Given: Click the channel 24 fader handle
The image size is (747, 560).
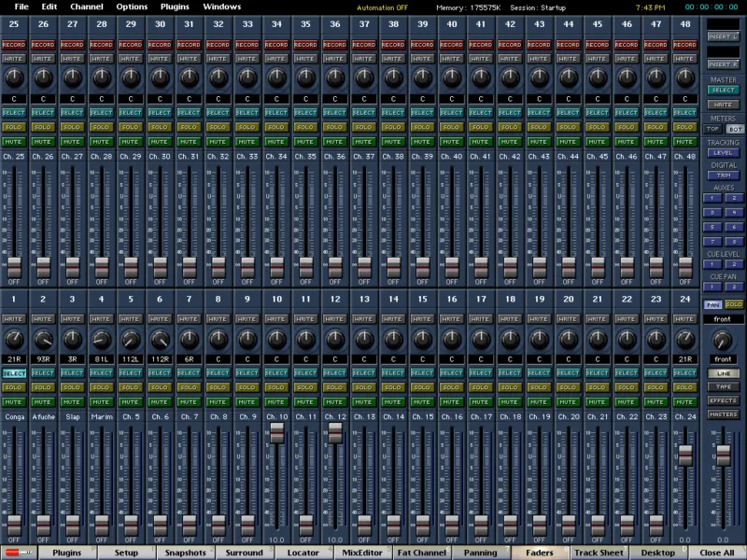Looking at the screenshot, I should coord(685,455).
